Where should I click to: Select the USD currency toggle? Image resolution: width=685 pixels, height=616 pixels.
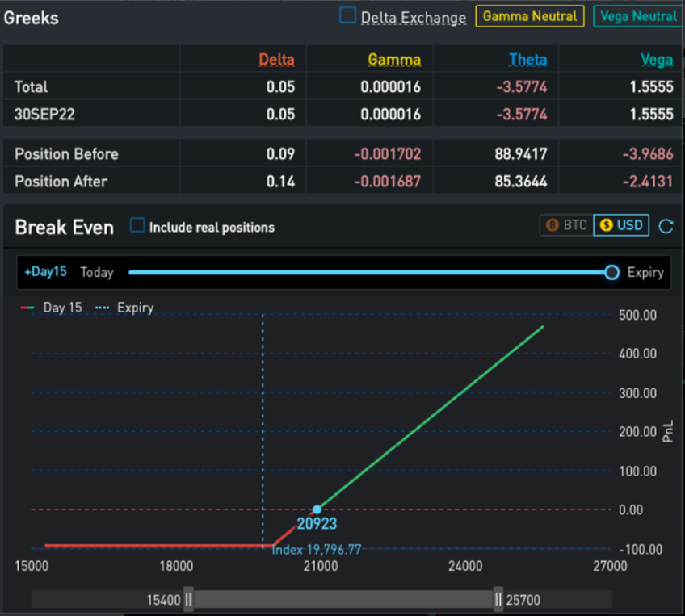coord(621,225)
